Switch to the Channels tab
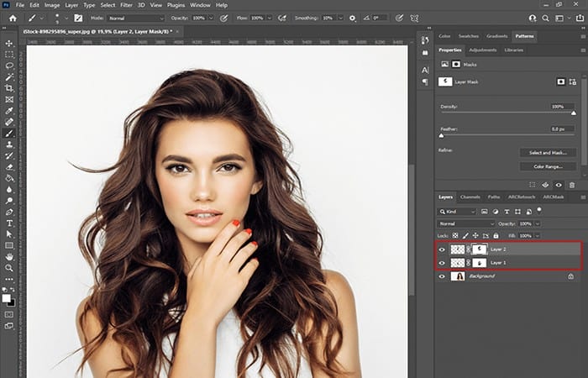The width and height of the screenshot is (588, 378). tap(470, 197)
